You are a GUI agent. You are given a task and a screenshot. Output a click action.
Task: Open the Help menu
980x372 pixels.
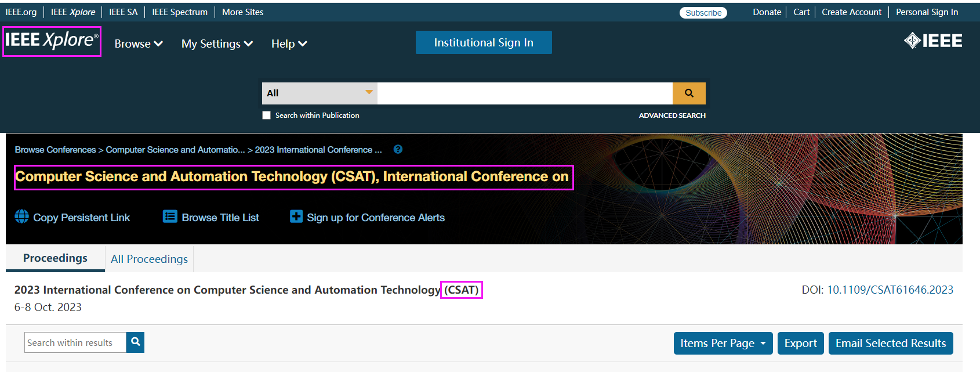[x=289, y=44]
